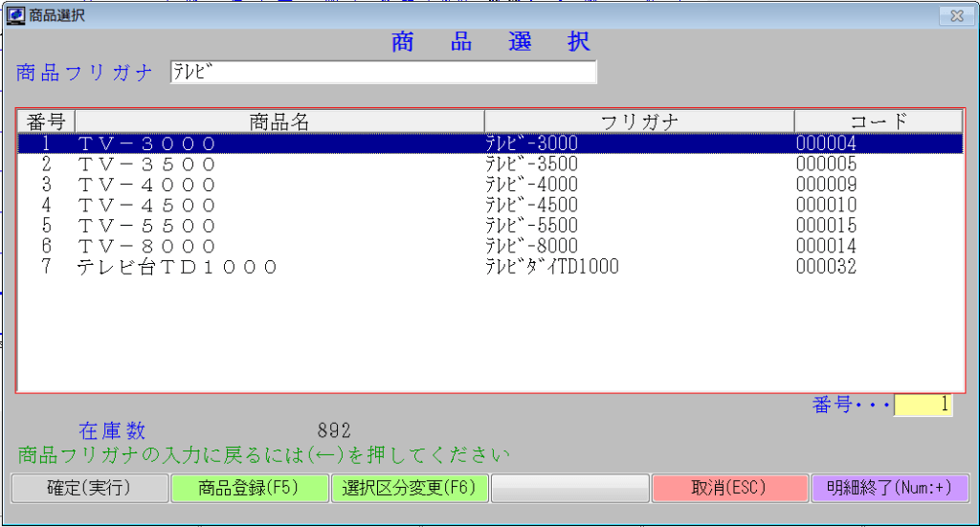Click the 商品選択 heading text

[x=491, y=42]
